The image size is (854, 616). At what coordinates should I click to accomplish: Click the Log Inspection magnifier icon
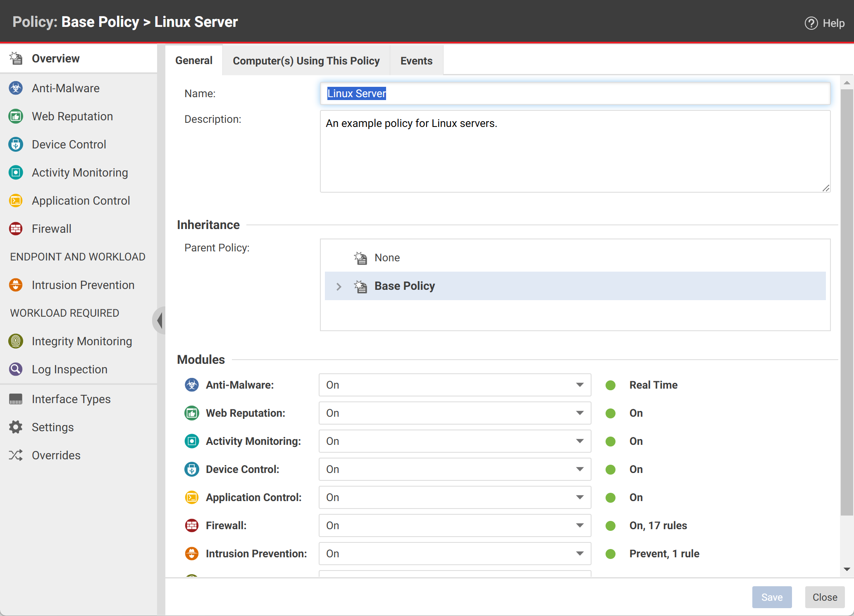tap(16, 369)
